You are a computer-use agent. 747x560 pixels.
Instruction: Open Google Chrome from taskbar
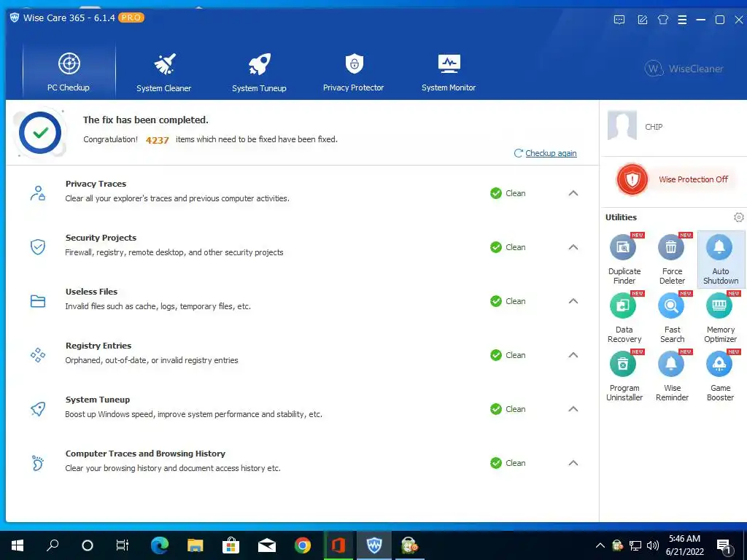(x=303, y=545)
